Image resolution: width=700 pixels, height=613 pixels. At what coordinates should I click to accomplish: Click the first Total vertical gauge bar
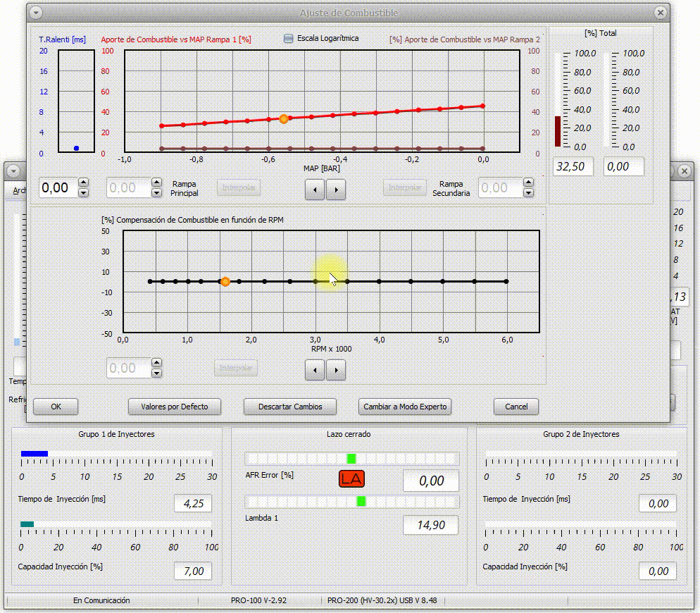[558, 100]
